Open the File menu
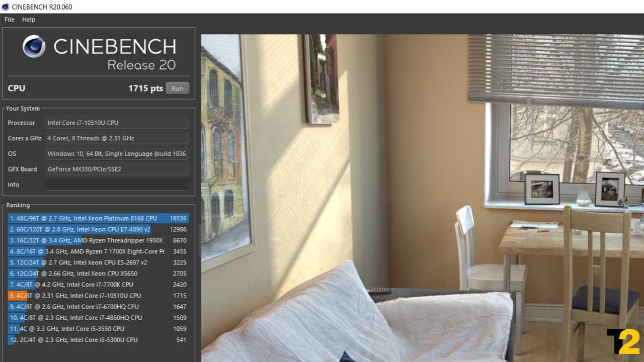Viewport: 644px width, 362px height. 9,20
